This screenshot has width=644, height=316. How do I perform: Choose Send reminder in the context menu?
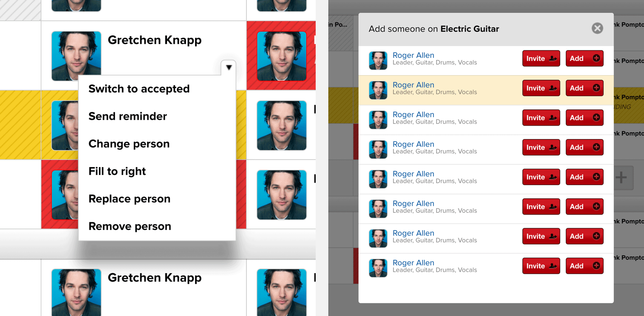[x=128, y=116]
